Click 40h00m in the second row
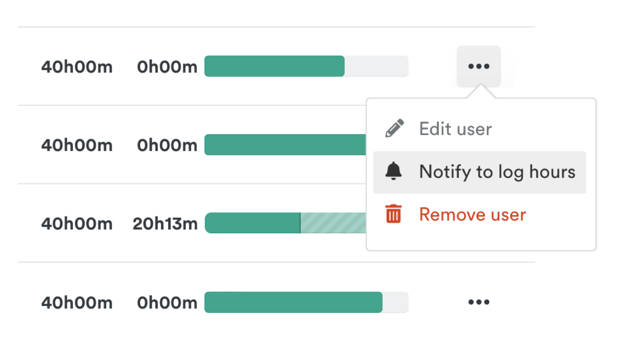Screen dimensions: 644x351 (x=77, y=145)
